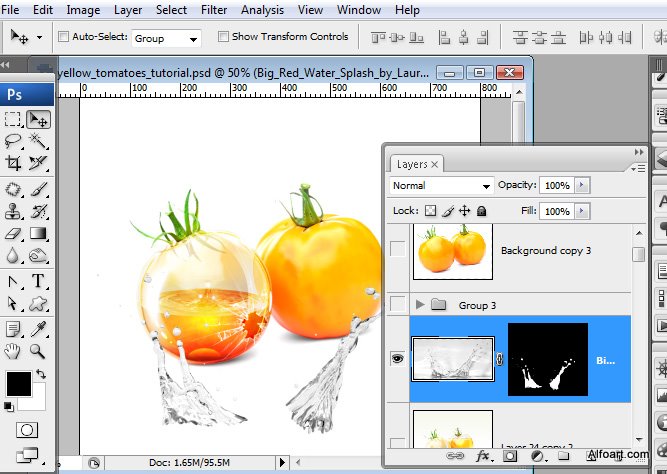The image size is (667, 474).
Task: Expand the Group 3 folder
Action: click(420, 304)
